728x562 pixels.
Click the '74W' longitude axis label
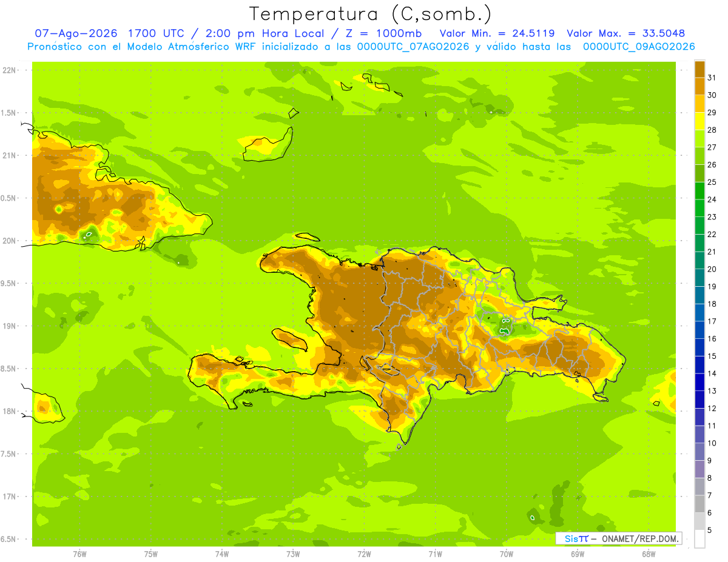click(x=221, y=554)
